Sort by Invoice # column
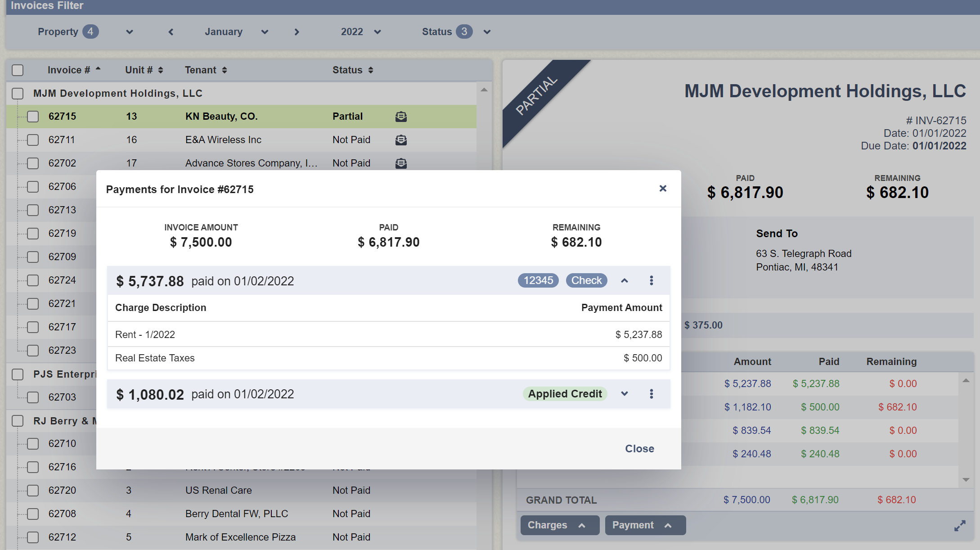Image resolution: width=980 pixels, height=550 pixels. [74, 70]
